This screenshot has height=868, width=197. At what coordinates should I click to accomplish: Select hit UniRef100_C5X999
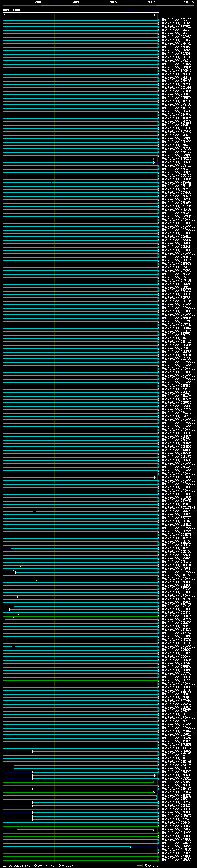(177, 88)
